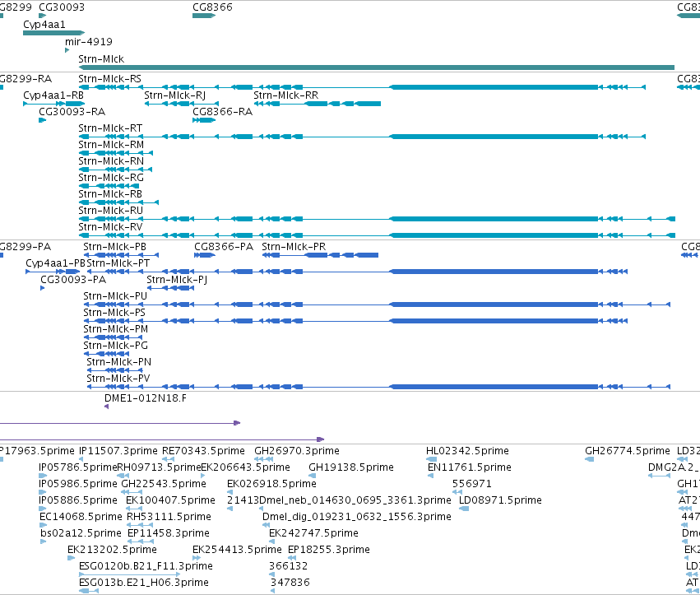Click the Strn-Mlck-PN protein label
This screenshot has width=700, height=595.
click(118, 362)
